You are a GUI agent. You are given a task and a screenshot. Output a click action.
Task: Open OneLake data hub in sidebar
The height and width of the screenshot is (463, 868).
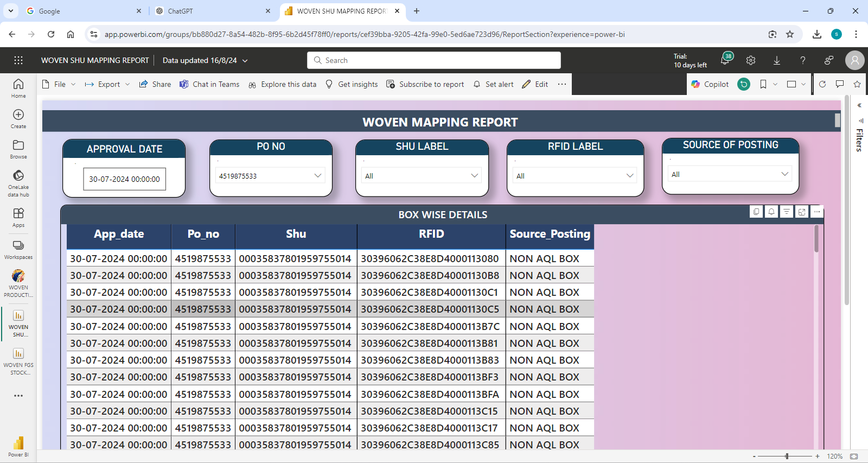pyautogui.click(x=18, y=182)
